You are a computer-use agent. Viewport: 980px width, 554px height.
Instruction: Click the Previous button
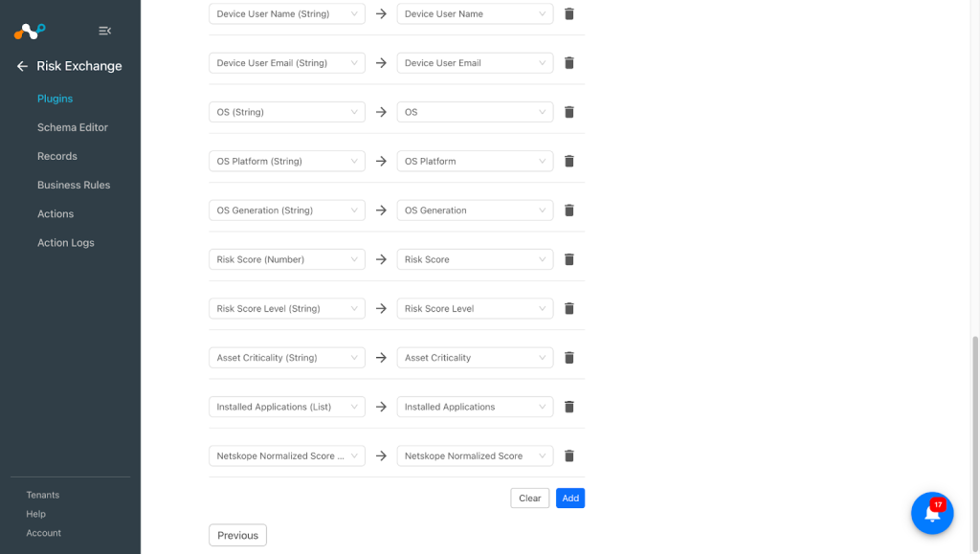(x=237, y=535)
